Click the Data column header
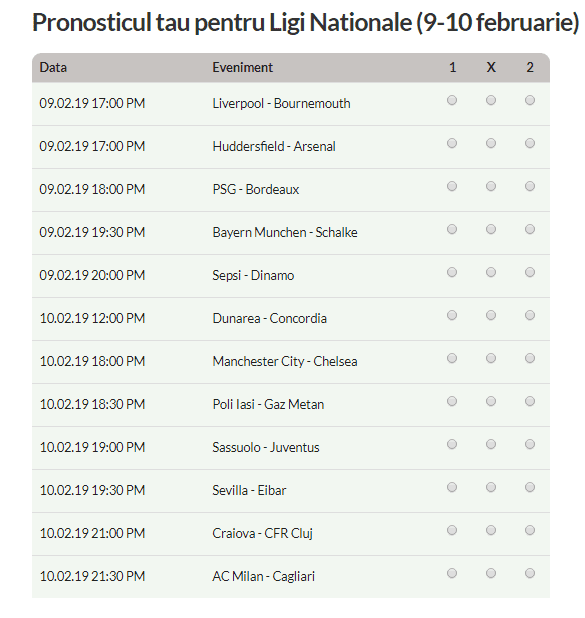 (53, 67)
